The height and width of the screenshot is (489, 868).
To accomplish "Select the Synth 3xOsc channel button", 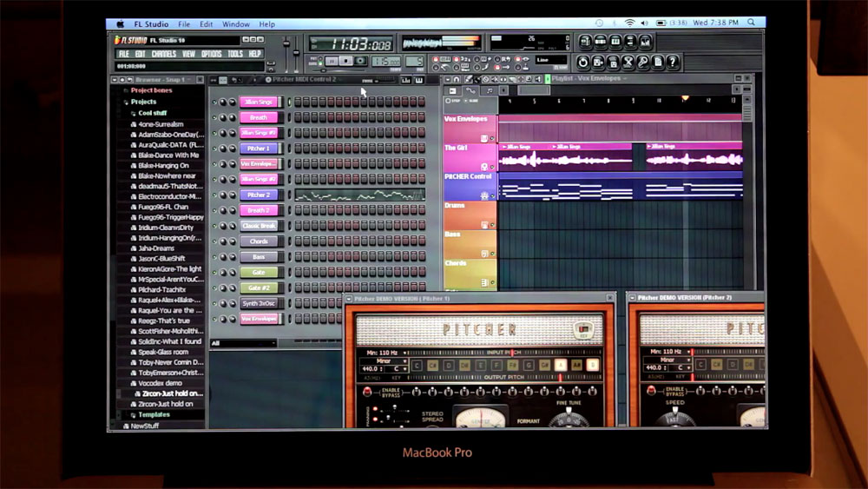I will pyautogui.click(x=259, y=303).
